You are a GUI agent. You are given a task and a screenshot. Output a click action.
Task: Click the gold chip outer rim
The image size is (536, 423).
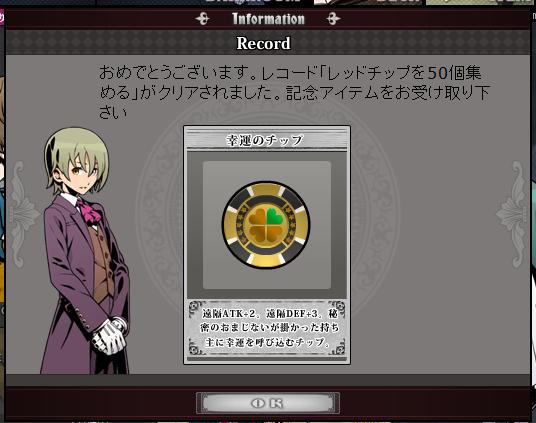click(x=267, y=225)
